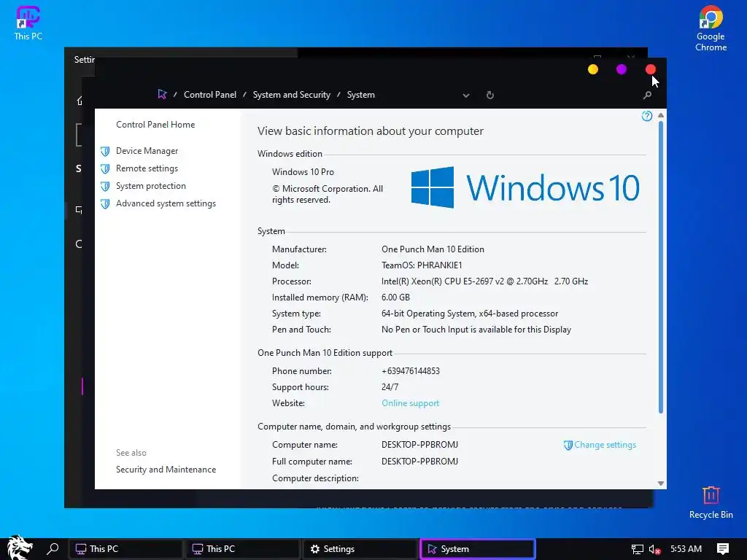The image size is (747, 560).
Task: Click the shield icon beside System protection
Action: 105,186
